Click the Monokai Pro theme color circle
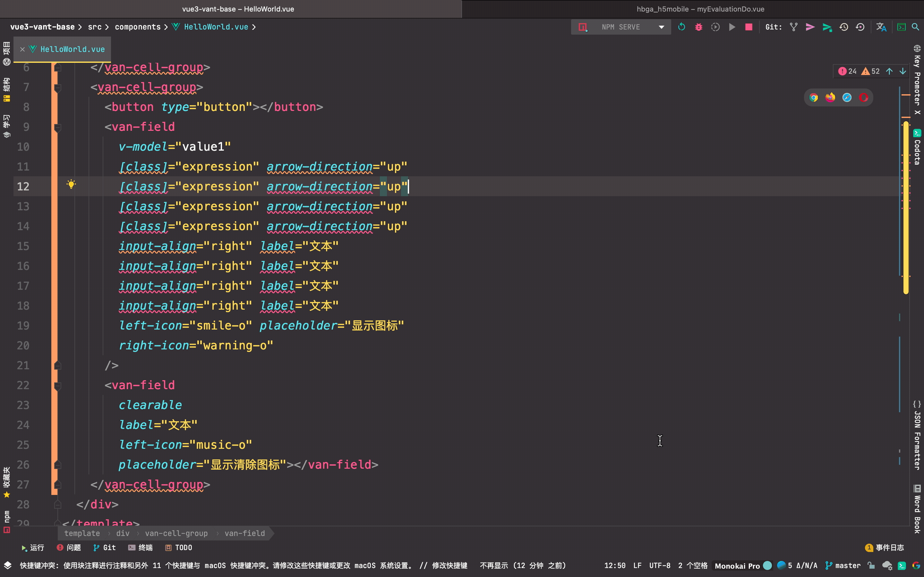 (767, 565)
